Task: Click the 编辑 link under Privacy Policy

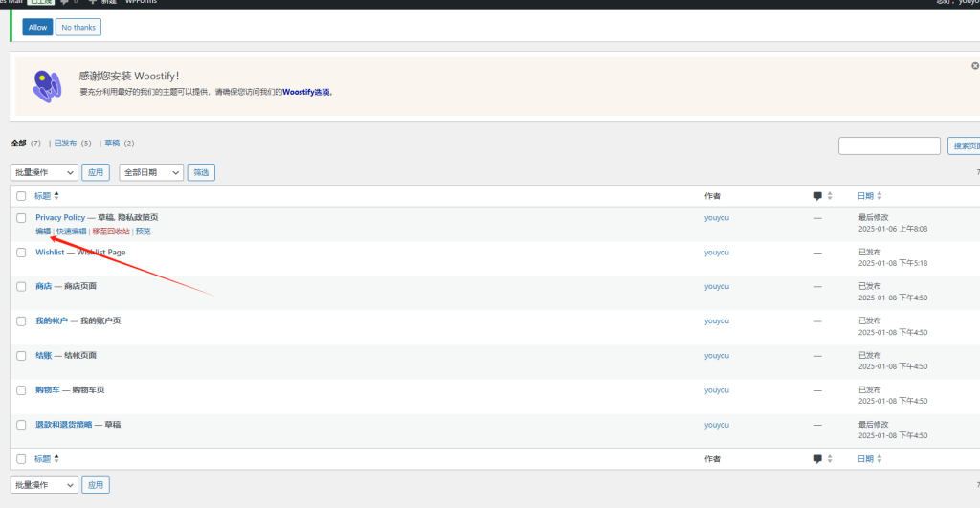Action: coord(43,232)
